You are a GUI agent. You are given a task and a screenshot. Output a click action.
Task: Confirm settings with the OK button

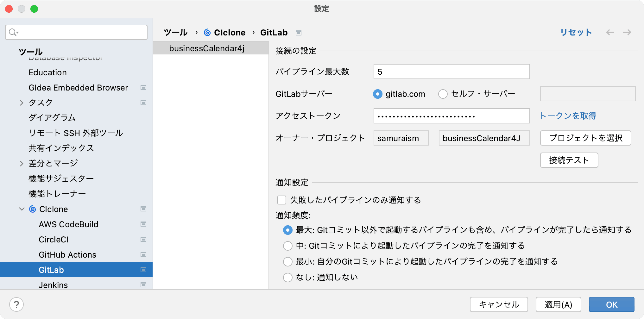(611, 304)
